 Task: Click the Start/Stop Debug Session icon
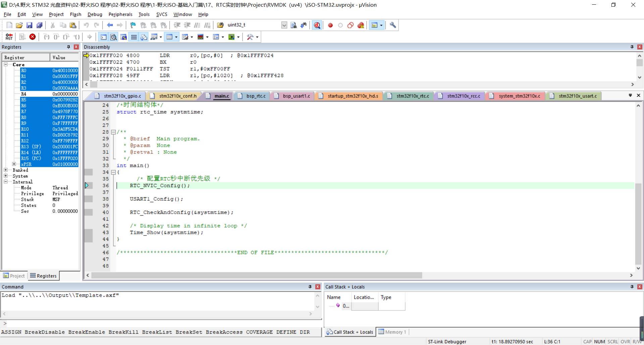click(x=317, y=25)
